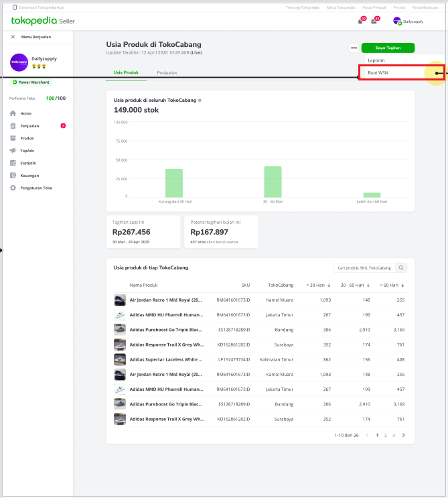
Task: Sort by the 30 - 60 Hari column arrow
Action: 368,286
